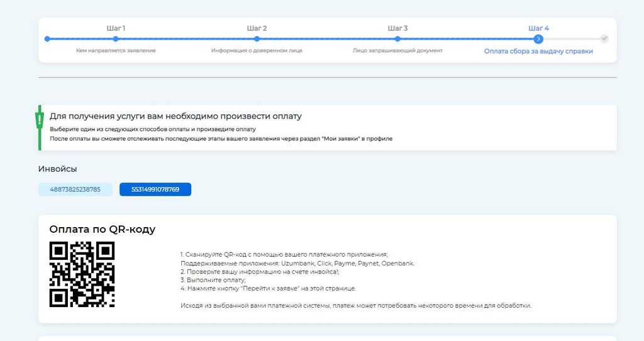
Task: Click the "Шаг 4" step label
Action: 538,28
